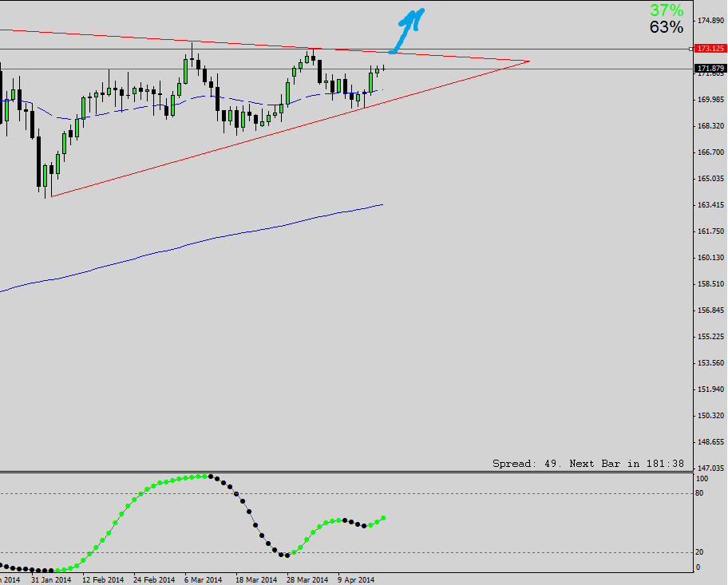This screenshot has height=585, width=728.
Task: Click the 28 Mar 2014 date label
Action: [x=307, y=580]
